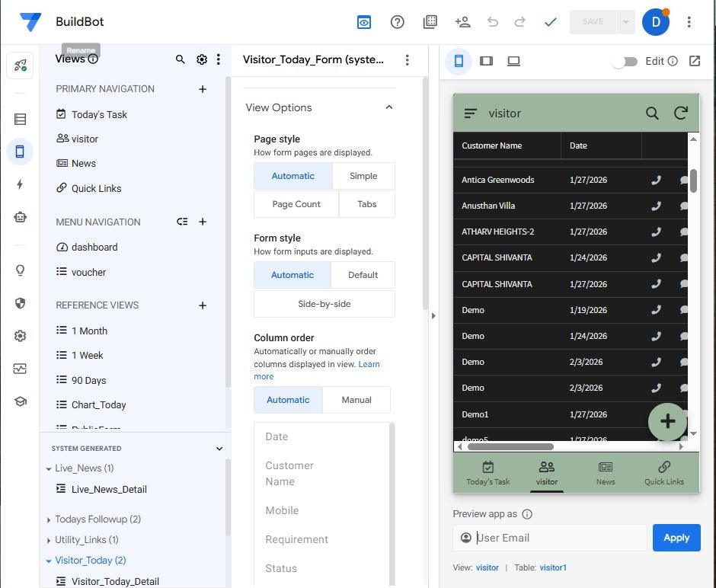Image resolution: width=716 pixels, height=588 pixels.
Task: Switch preview to tablet view
Action: [x=487, y=61]
